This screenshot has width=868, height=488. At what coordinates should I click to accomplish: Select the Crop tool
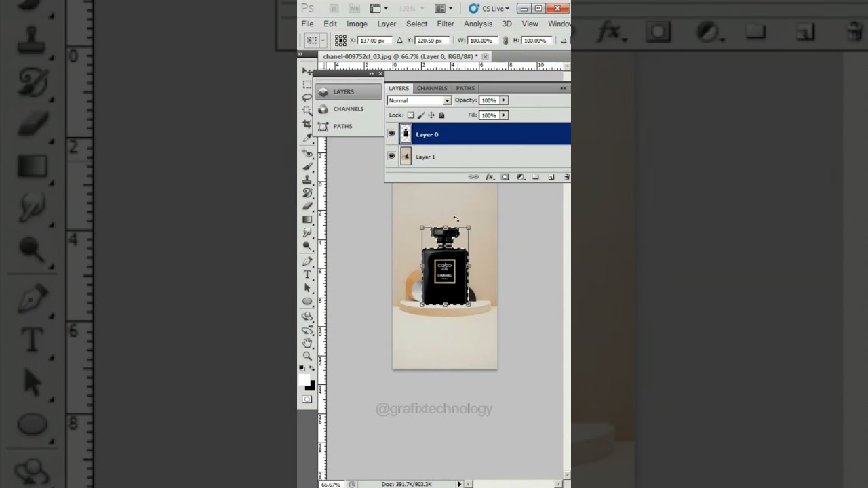[x=307, y=124]
